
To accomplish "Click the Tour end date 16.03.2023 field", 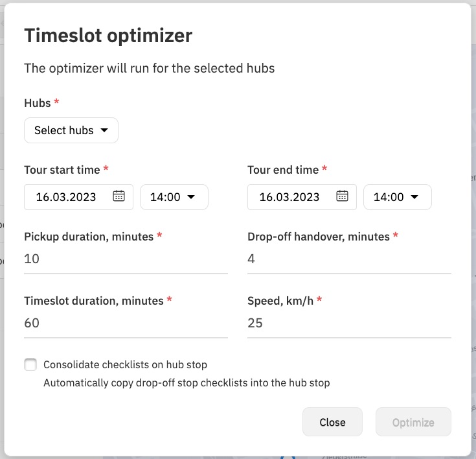I will (x=302, y=197).
